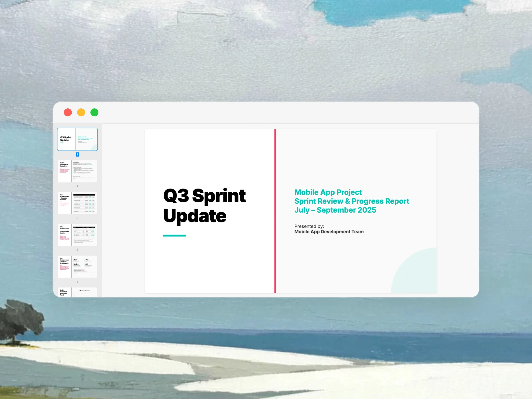
Task: Open the Closed Beta Launch slide thumbnail
Action: click(77, 266)
